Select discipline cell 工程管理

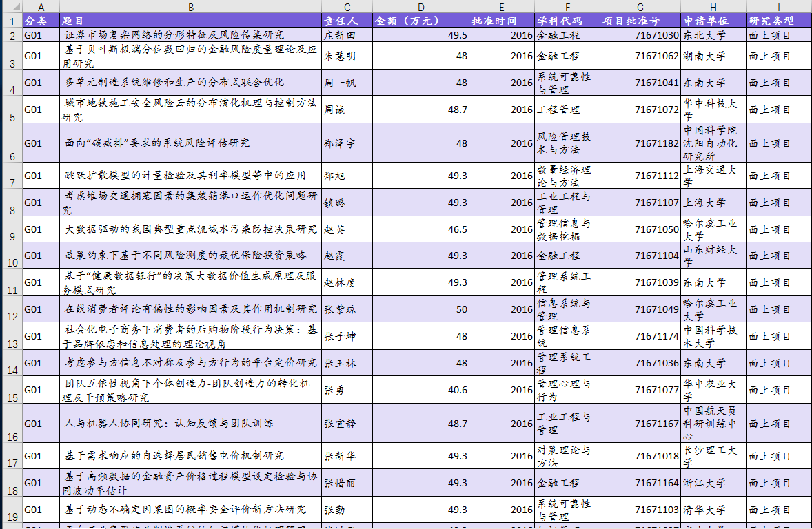click(x=567, y=110)
